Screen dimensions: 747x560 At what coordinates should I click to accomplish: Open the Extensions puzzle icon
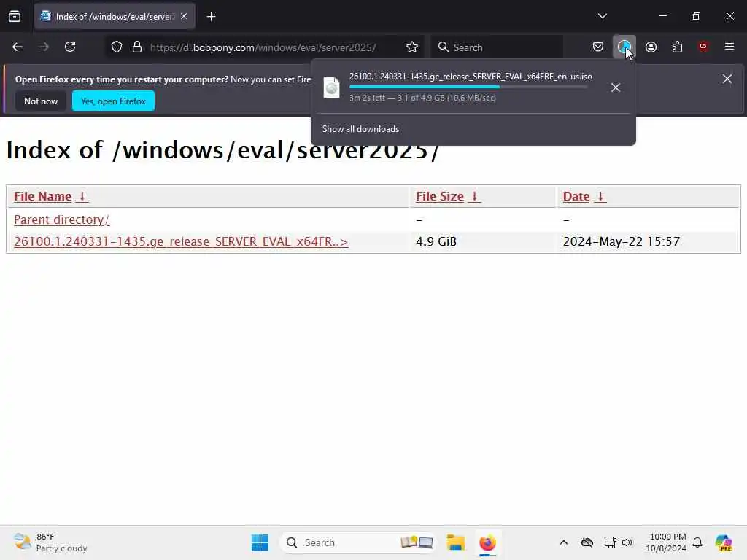pyautogui.click(x=677, y=47)
